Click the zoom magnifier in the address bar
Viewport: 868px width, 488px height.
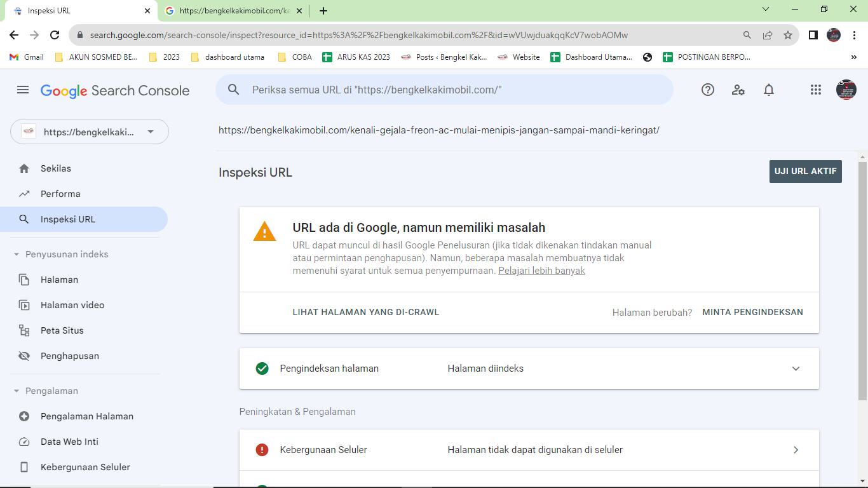pyautogui.click(x=747, y=35)
